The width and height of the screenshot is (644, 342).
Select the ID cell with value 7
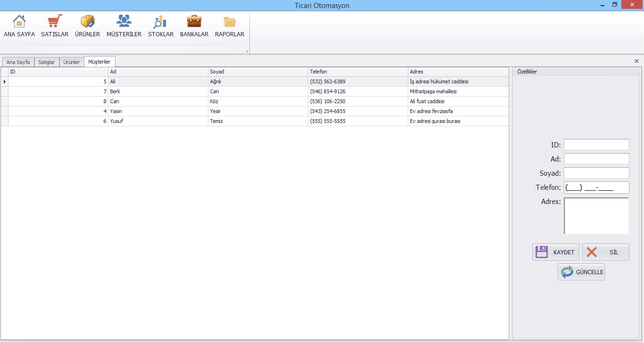tap(58, 91)
